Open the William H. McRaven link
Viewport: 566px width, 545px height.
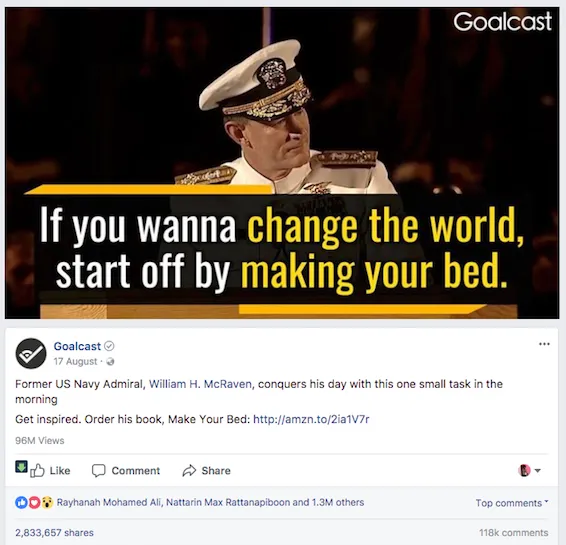pos(200,384)
